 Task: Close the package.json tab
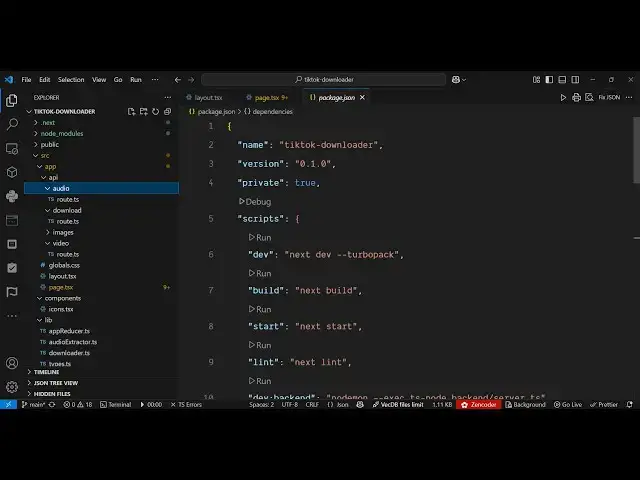point(362,98)
